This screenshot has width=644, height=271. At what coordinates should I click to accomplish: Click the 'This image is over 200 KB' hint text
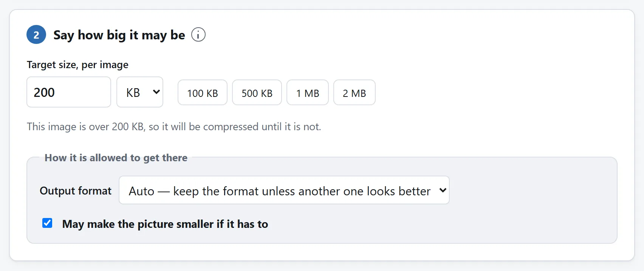click(174, 126)
